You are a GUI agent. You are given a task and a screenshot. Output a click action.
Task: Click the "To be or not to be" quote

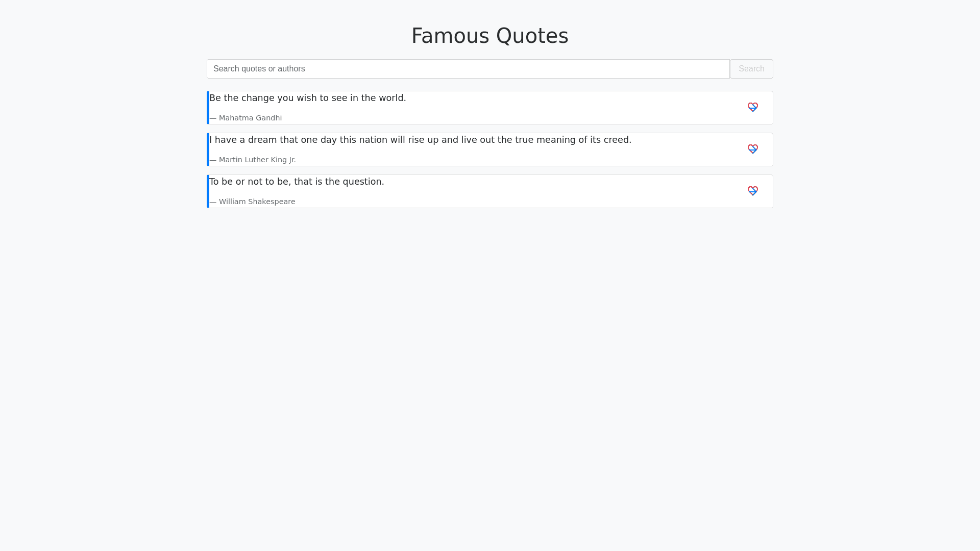[x=296, y=182]
